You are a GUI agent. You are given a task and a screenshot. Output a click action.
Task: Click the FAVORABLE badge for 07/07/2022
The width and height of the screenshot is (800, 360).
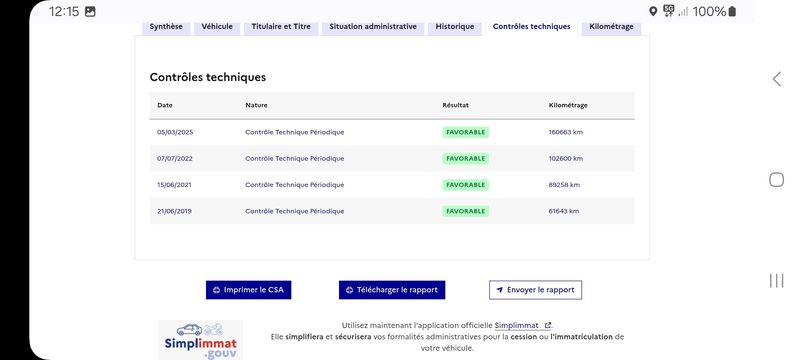coord(465,159)
